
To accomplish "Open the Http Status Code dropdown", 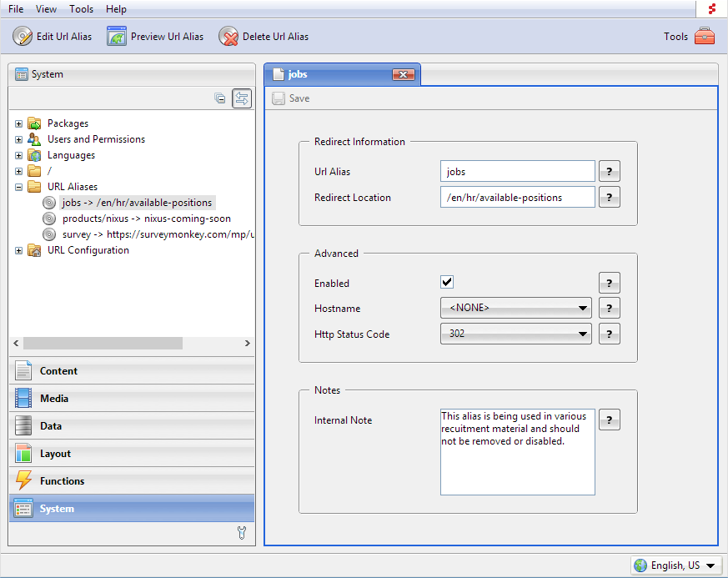I will [x=516, y=334].
